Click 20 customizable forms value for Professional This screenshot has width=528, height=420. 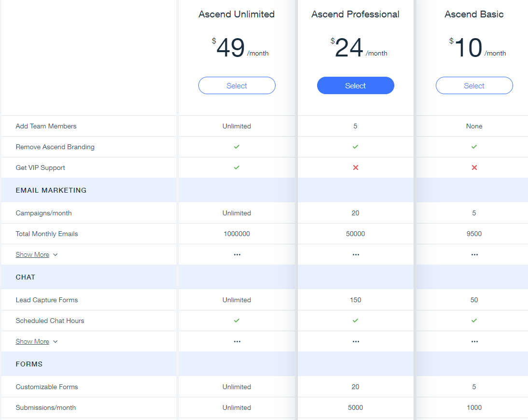[356, 387]
